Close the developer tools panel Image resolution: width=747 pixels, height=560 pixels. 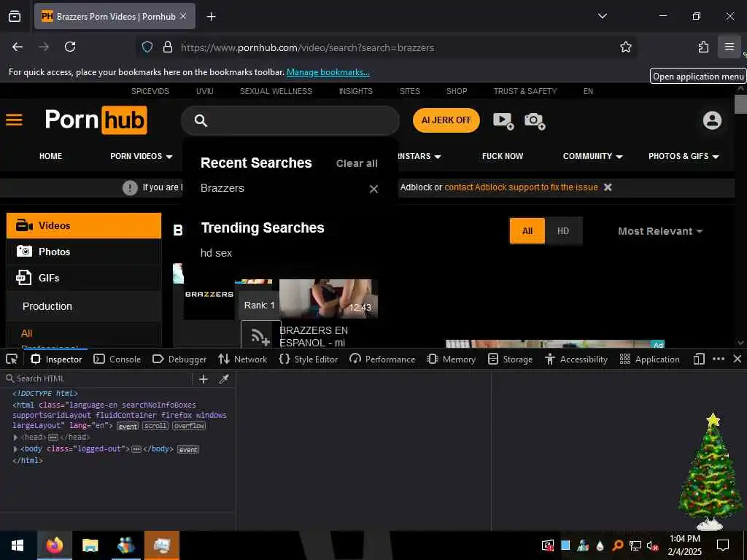click(737, 359)
